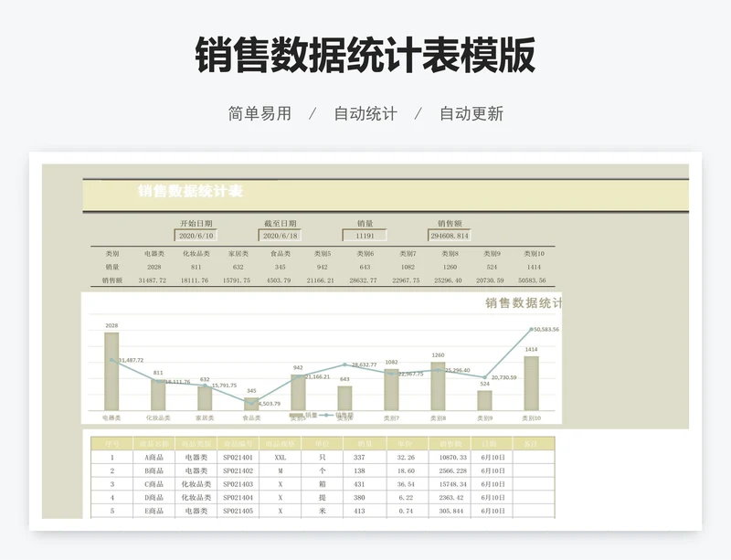Select the 化妆品类 cell in the category summary row
731x560 pixels.
tap(196, 254)
